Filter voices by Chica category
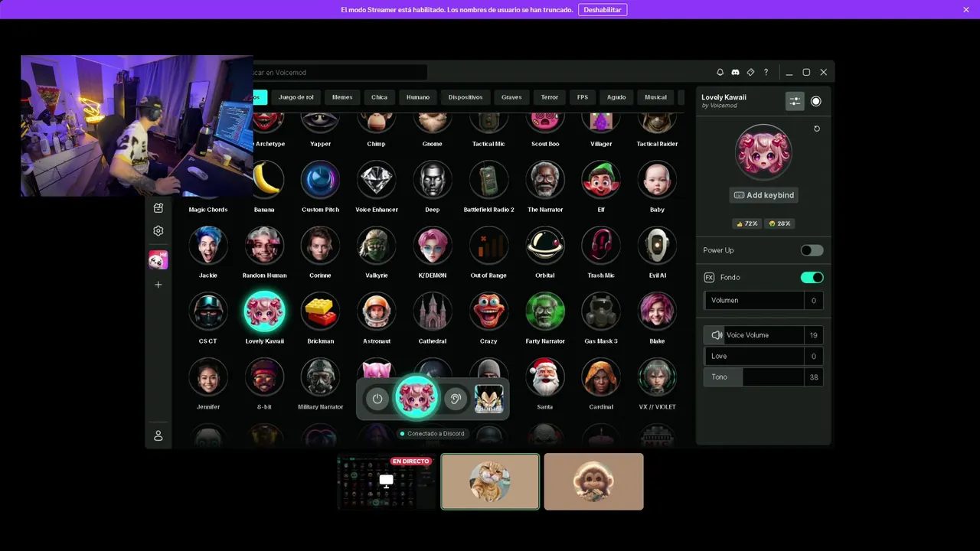The height and width of the screenshot is (551, 980). pos(380,97)
